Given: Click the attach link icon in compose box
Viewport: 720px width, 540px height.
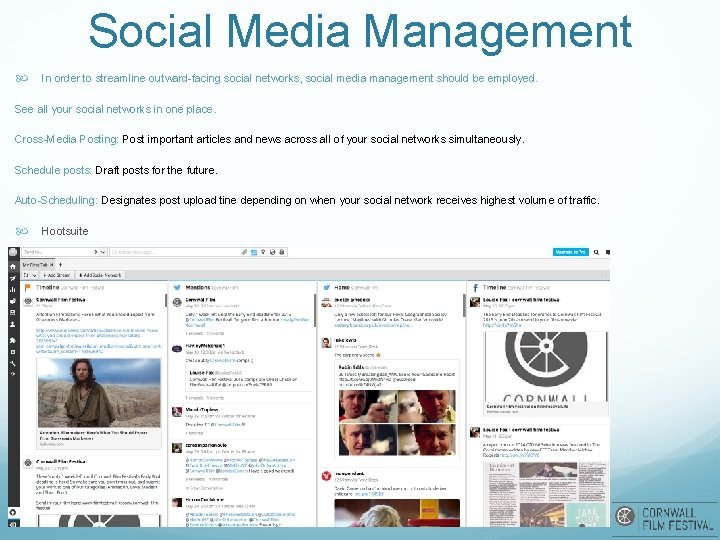Looking at the screenshot, I should [x=244, y=252].
